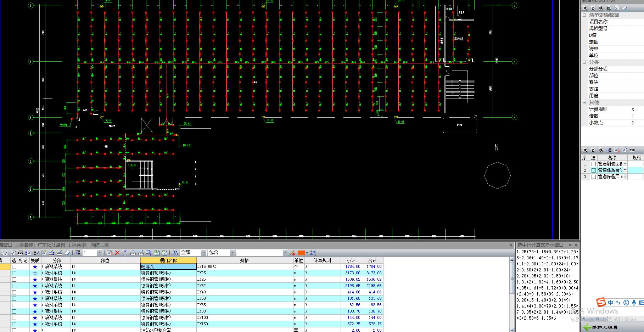This screenshot has height=332, width=644.
Task: Click the binoculars find icon
Action: [x=175, y=253]
